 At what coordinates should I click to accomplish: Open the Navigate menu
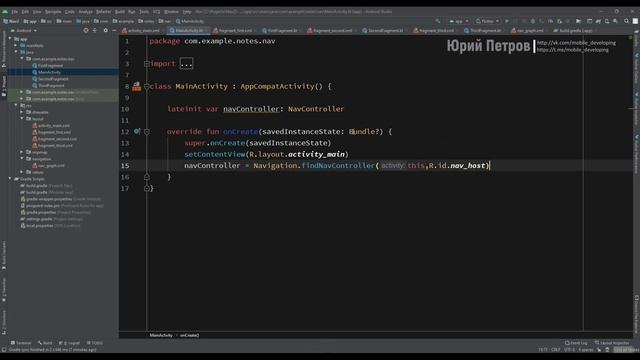pos(53,11)
